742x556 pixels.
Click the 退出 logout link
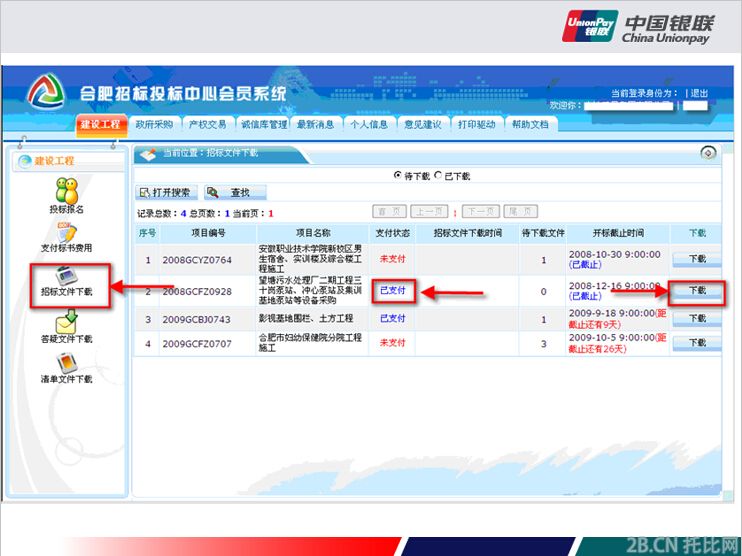pyautogui.click(x=698, y=93)
